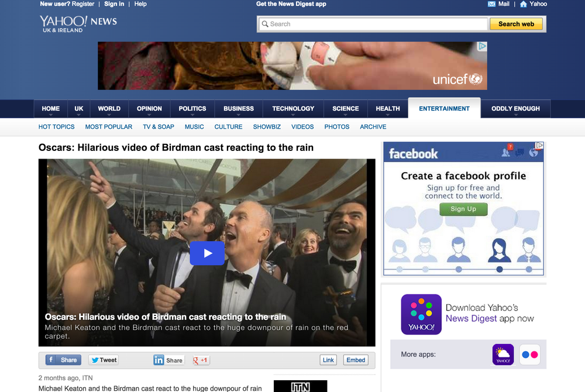Open the Flickr app icon
585x392 pixels.
point(530,355)
